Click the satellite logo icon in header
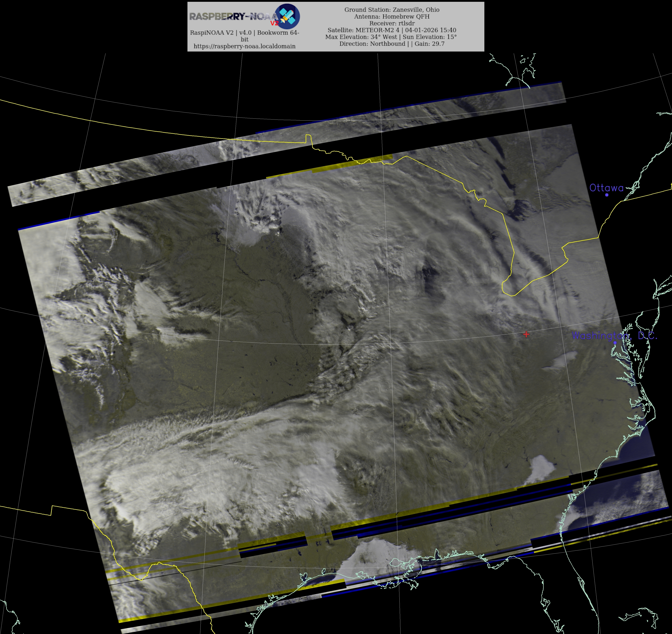 coord(287,16)
